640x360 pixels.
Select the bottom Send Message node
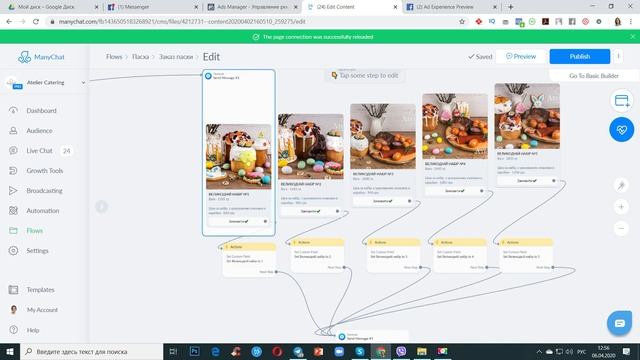pyautogui.click(x=372, y=336)
